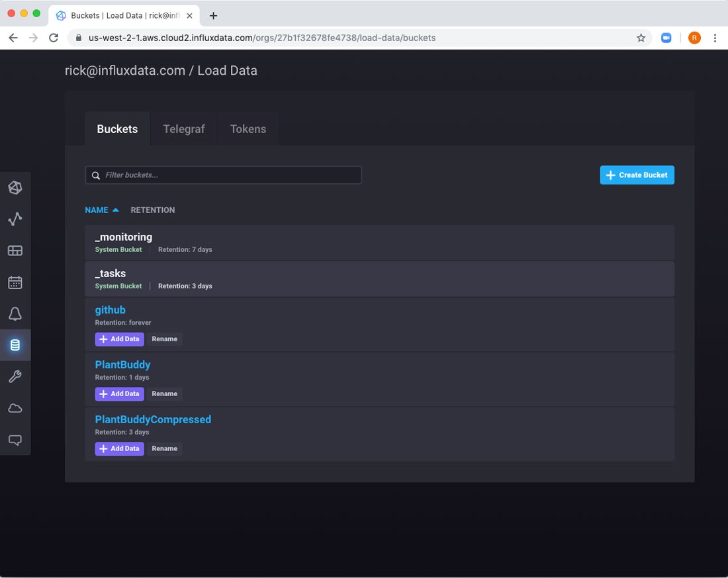Bookmark page with the star icon
Image resolution: width=728 pixels, height=578 pixels.
tap(641, 38)
